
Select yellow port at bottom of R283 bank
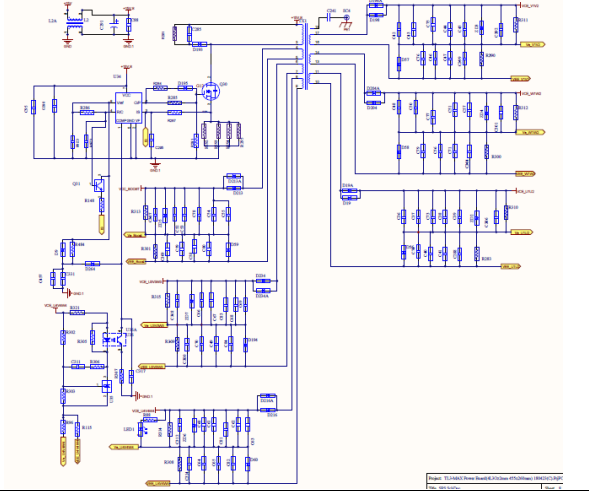tap(511, 266)
